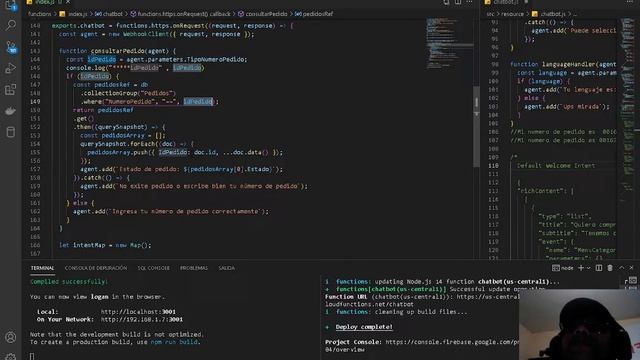Maximize the panel with the chevron-up icon
Viewport: 640px width, 360px height.
[x=621, y=268]
